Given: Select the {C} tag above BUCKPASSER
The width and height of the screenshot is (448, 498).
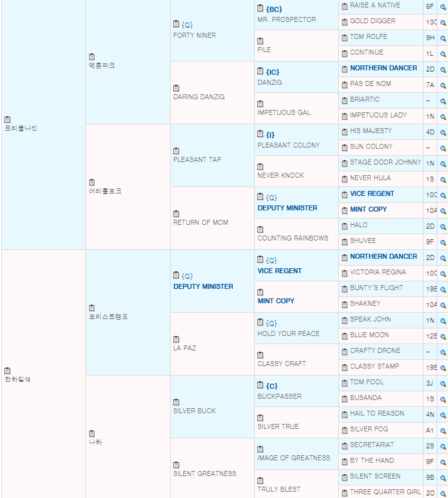Looking at the screenshot, I should click(x=272, y=386).
